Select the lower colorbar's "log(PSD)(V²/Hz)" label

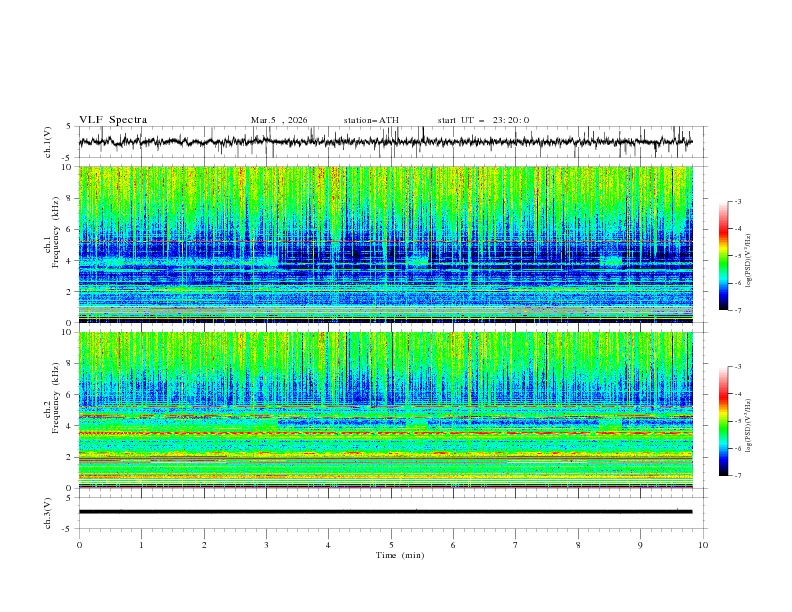click(748, 426)
